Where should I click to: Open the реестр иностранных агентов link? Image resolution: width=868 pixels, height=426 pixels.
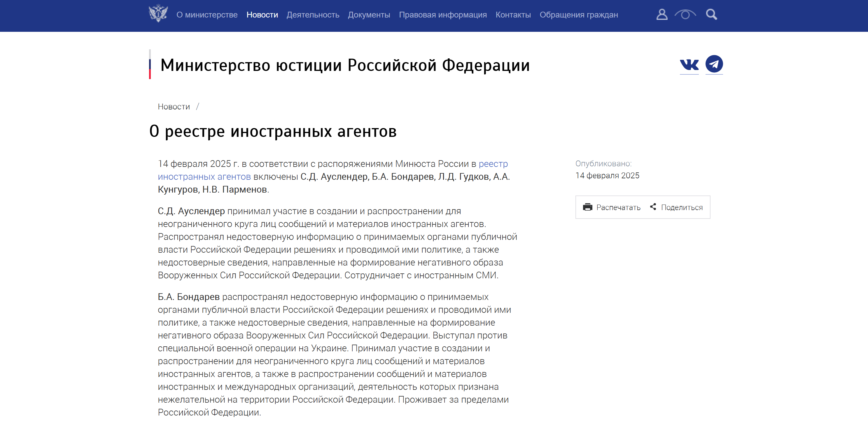pos(204,177)
